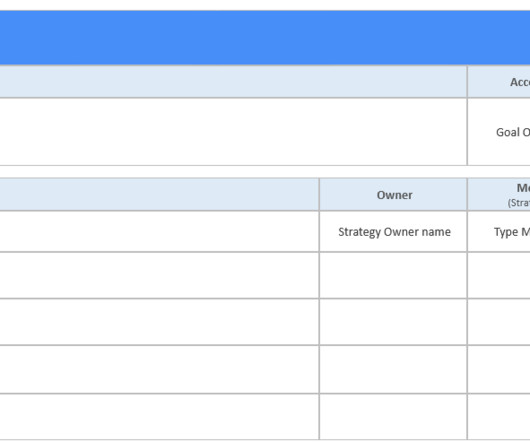The width and height of the screenshot is (530, 442).
Task: Select the wide blank cell in third strategy row
Action: click(x=159, y=322)
